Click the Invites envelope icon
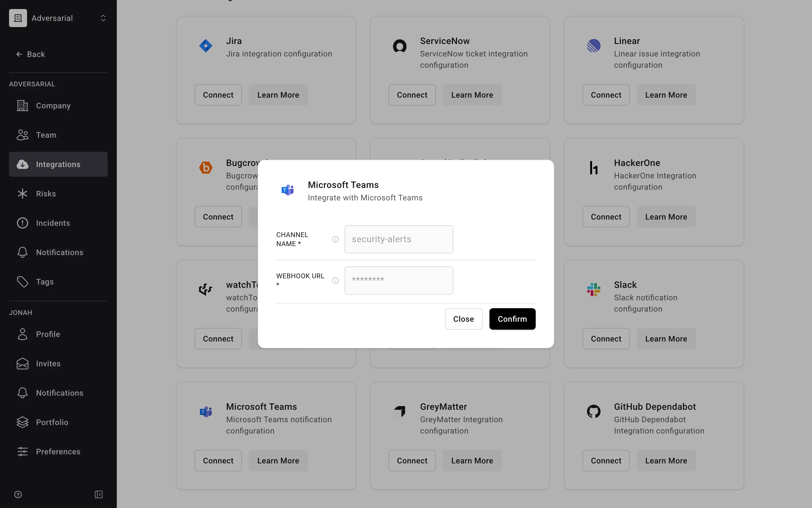Viewport: 812px width, 508px height. (x=23, y=364)
